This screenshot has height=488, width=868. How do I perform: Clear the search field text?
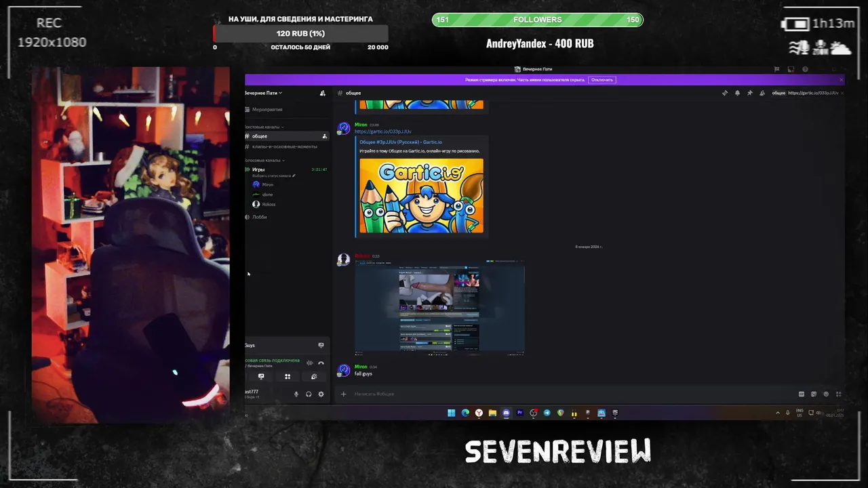(x=842, y=93)
